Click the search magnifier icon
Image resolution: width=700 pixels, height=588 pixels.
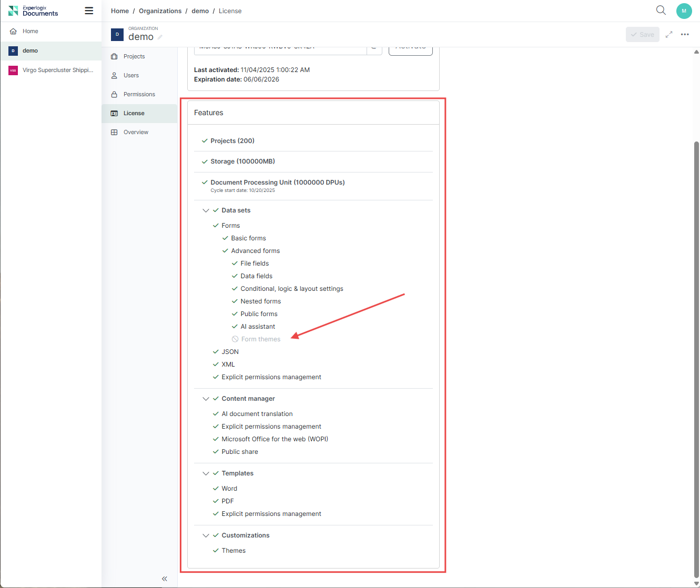pyautogui.click(x=661, y=11)
